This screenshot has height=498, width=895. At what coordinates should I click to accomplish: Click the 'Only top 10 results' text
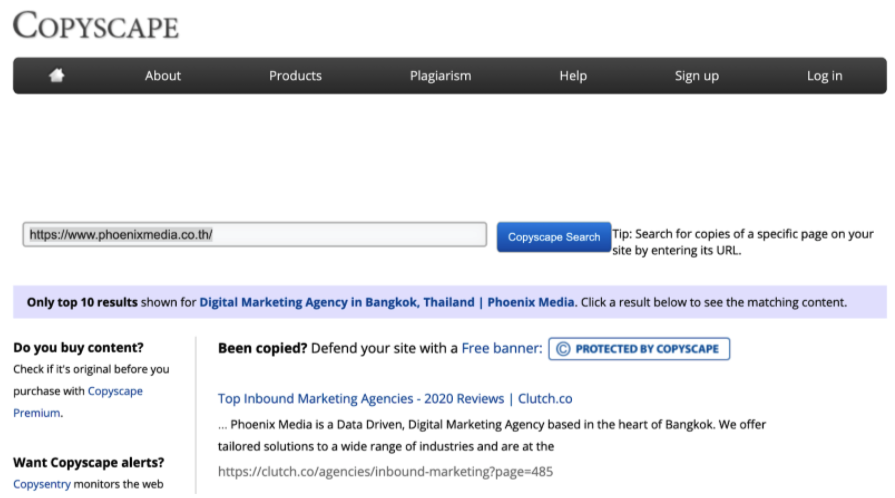(x=82, y=302)
